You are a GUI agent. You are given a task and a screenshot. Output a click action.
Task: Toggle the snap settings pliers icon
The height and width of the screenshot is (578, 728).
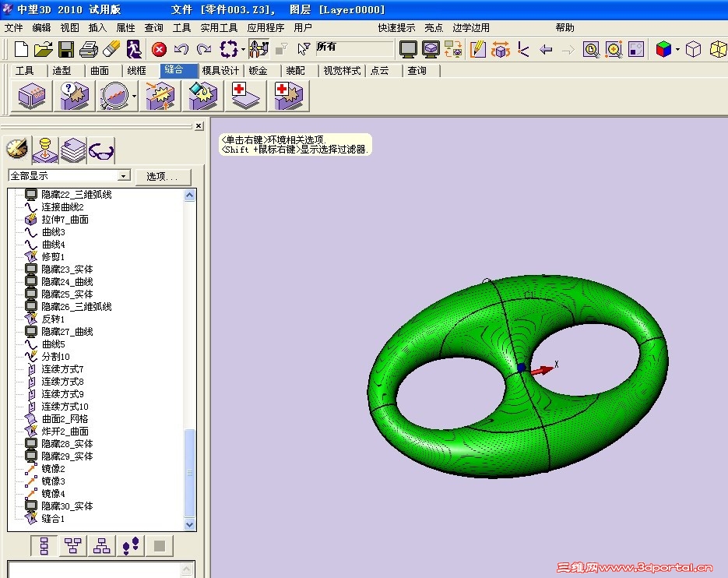258,49
